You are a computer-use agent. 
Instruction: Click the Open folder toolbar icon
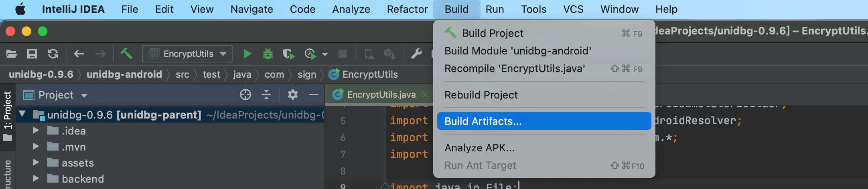coord(12,54)
